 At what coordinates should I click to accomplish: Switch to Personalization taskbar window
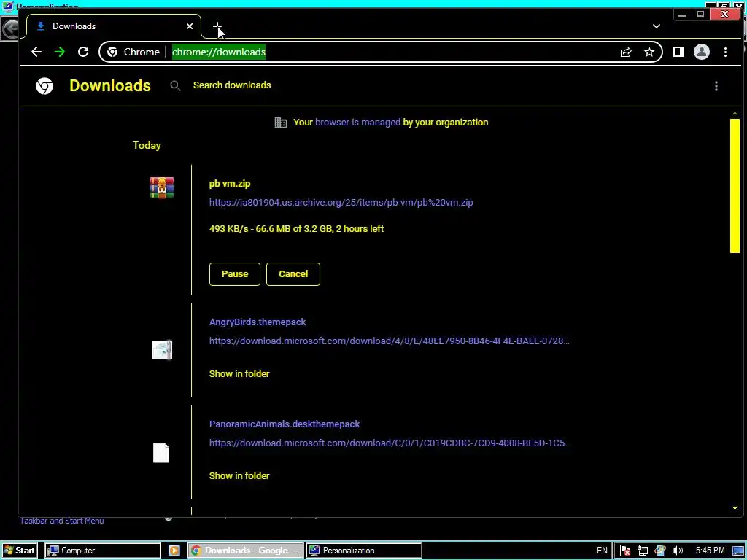pyautogui.click(x=364, y=551)
